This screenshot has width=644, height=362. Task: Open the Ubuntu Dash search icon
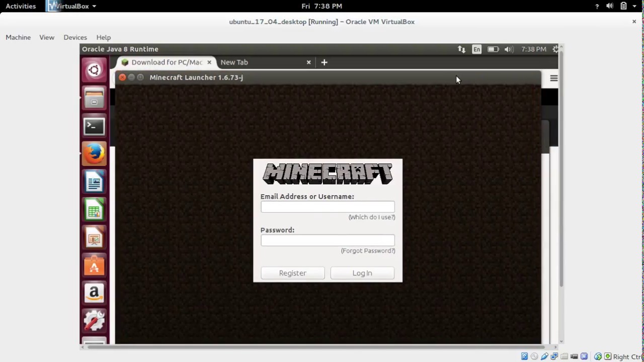[94, 70]
